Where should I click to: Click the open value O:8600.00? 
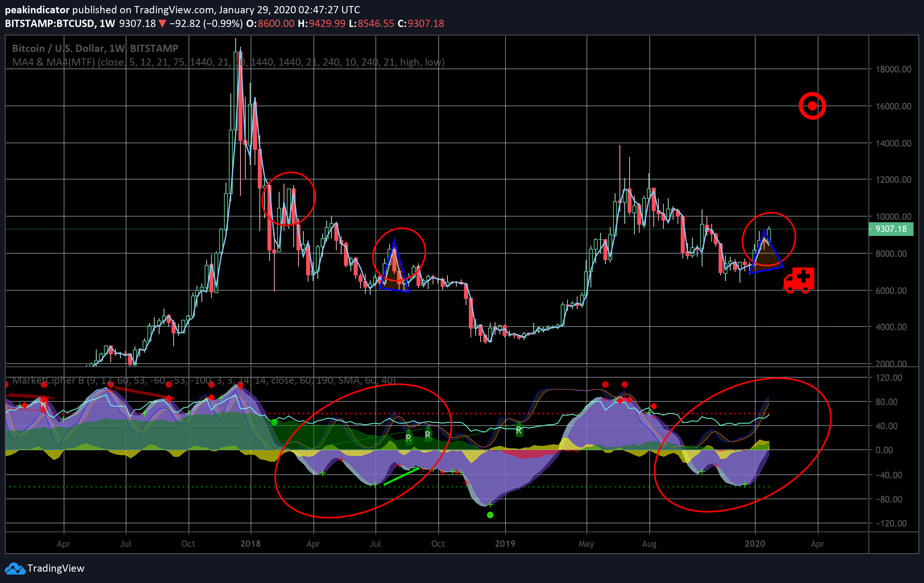[x=270, y=23]
